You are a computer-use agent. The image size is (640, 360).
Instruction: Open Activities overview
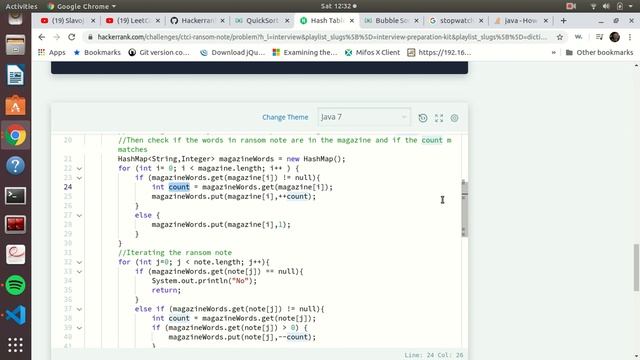point(21,6)
